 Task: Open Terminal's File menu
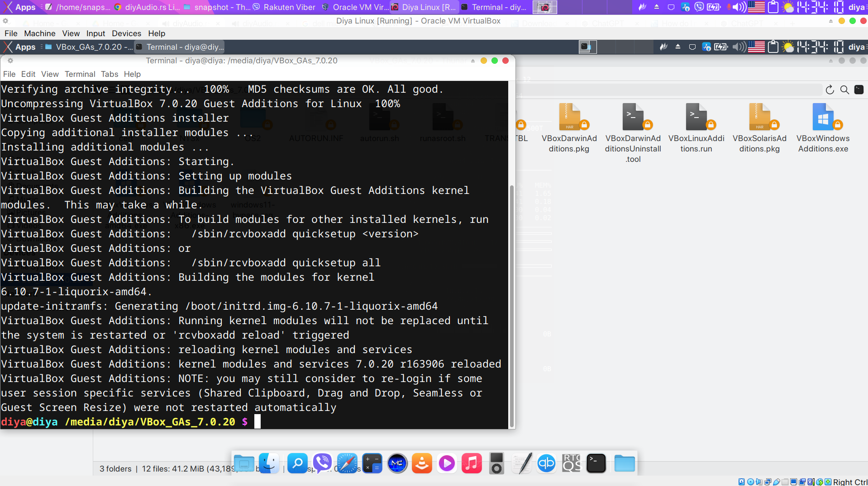(x=9, y=74)
